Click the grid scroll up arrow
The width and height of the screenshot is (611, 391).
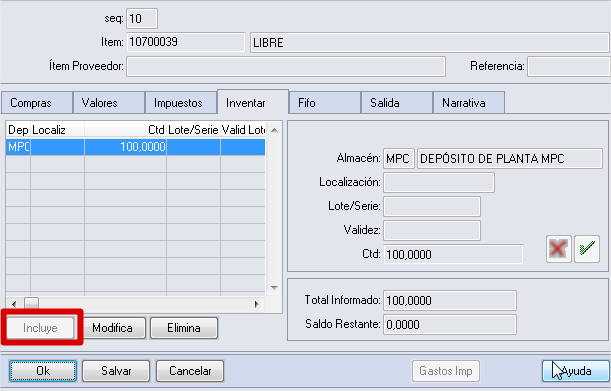(x=274, y=130)
